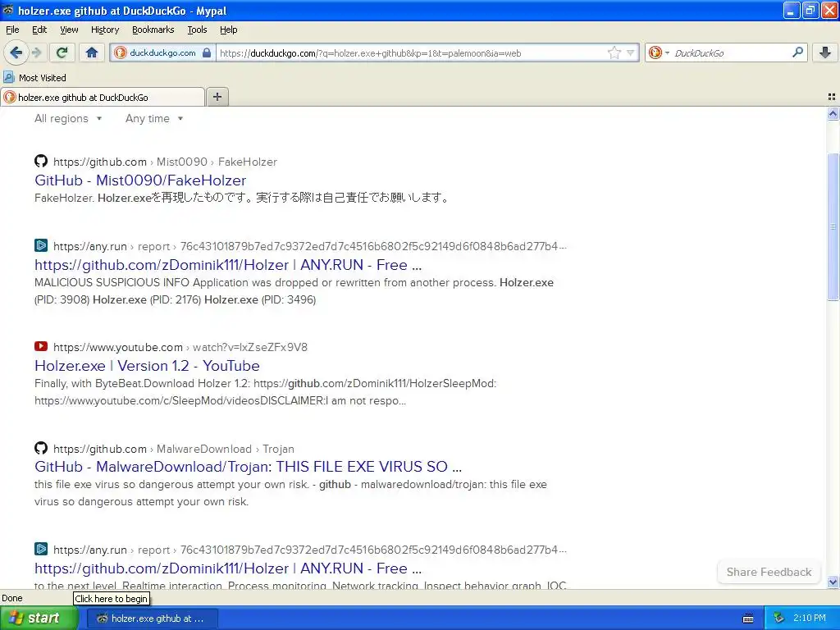Select the holzer.exe github at DuckDuckGo tab

coord(103,98)
